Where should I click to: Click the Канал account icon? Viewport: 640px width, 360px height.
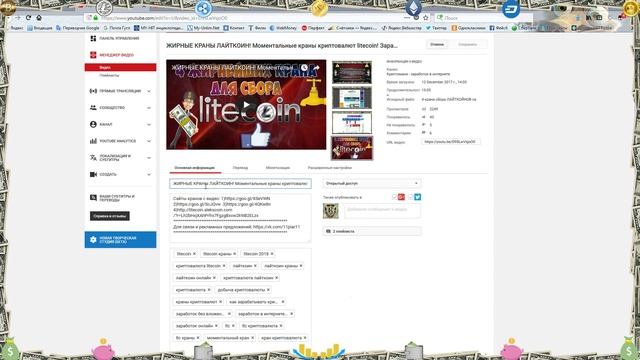pos(93,124)
